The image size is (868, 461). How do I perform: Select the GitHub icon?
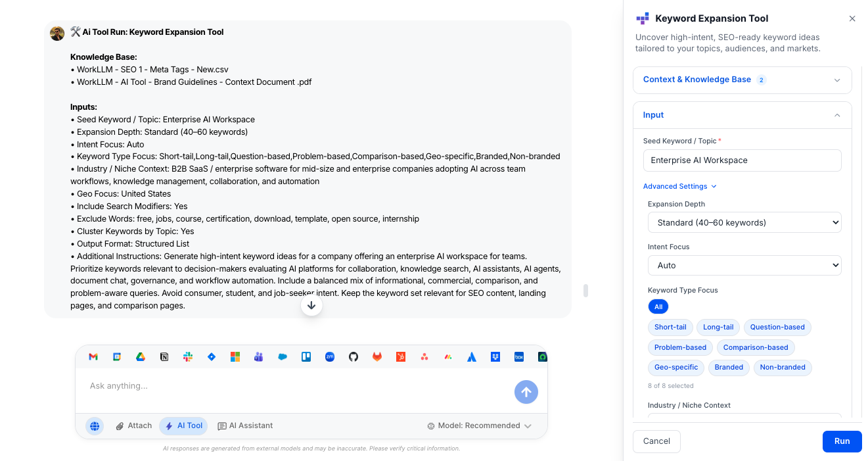[x=354, y=357]
